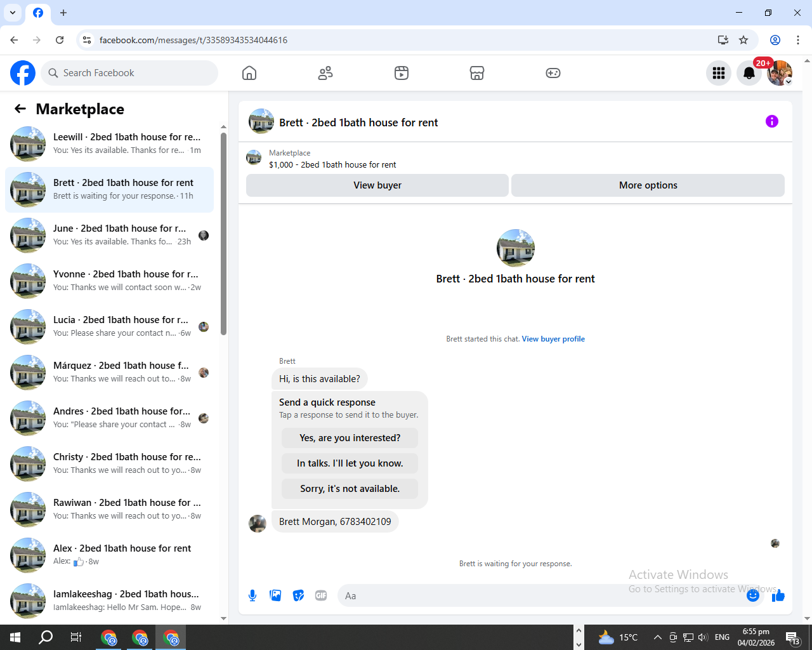This screenshot has width=812, height=650.
Task: View site information icon in address bar
Action: click(x=87, y=40)
